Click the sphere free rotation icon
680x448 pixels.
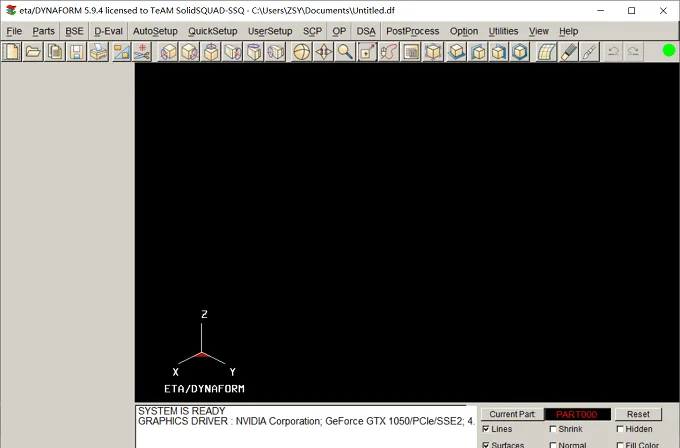tap(302, 52)
